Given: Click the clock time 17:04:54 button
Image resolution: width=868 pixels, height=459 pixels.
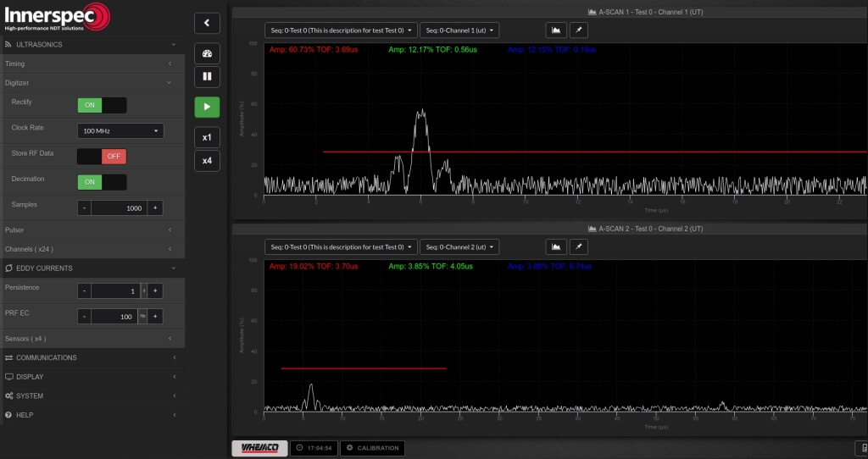Looking at the screenshot, I should point(314,448).
